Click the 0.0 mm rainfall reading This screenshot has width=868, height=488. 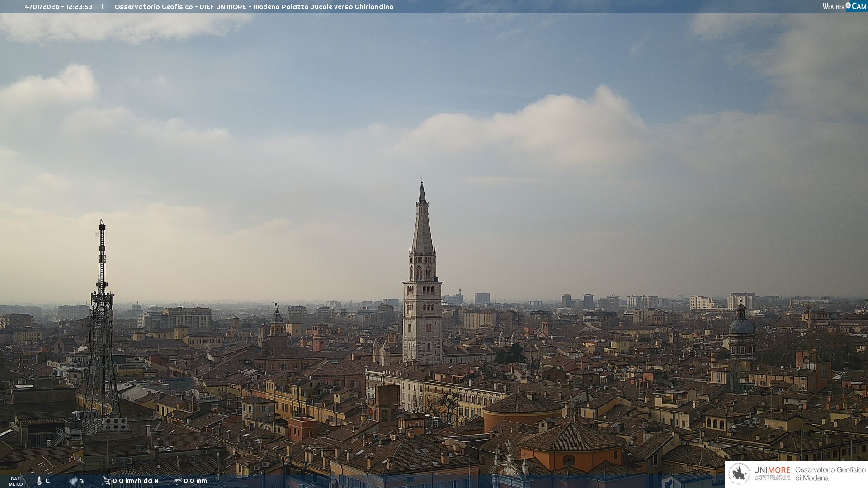[195, 481]
